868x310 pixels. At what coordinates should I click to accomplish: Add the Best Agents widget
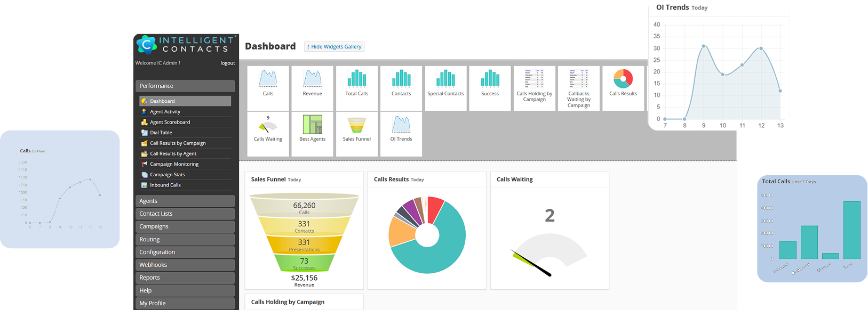(x=312, y=129)
